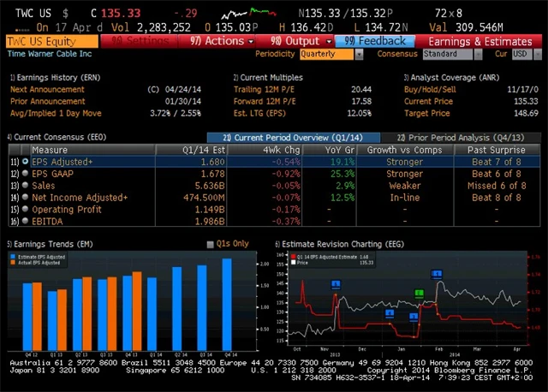Toggle the Q1s Only checkbox

[211, 245]
